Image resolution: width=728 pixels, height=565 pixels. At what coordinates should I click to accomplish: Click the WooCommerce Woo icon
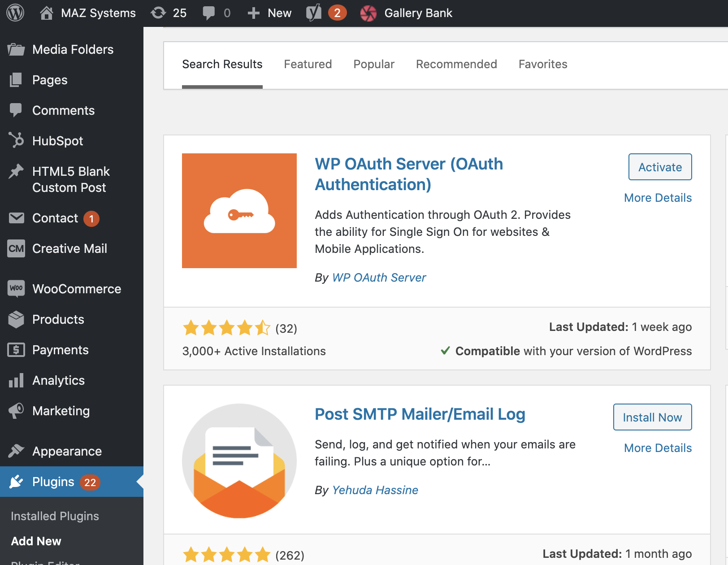16,288
